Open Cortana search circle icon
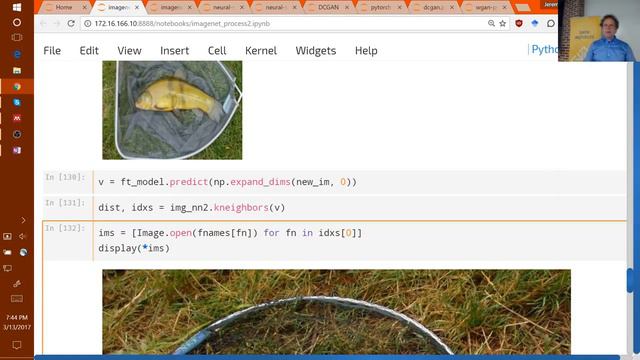The width and height of the screenshot is (640, 360). [x=17, y=22]
